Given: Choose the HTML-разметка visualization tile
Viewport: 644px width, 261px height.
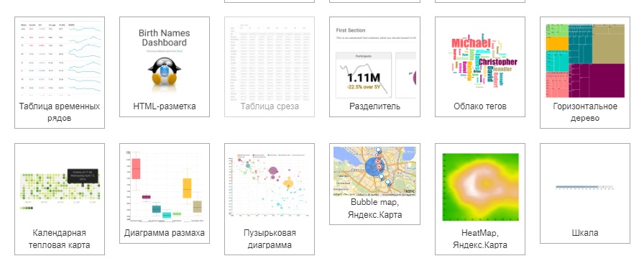Looking at the screenshot, I should tap(165, 67).
